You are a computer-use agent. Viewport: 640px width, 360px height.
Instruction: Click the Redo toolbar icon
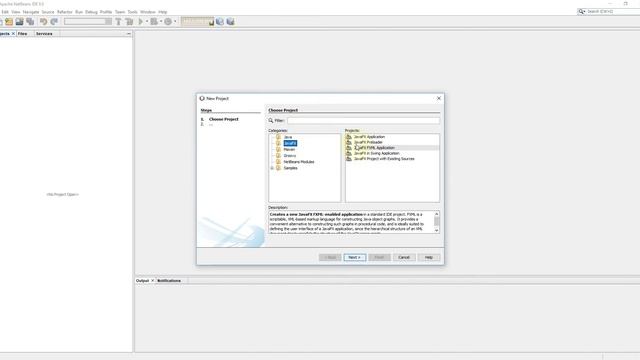(54, 22)
